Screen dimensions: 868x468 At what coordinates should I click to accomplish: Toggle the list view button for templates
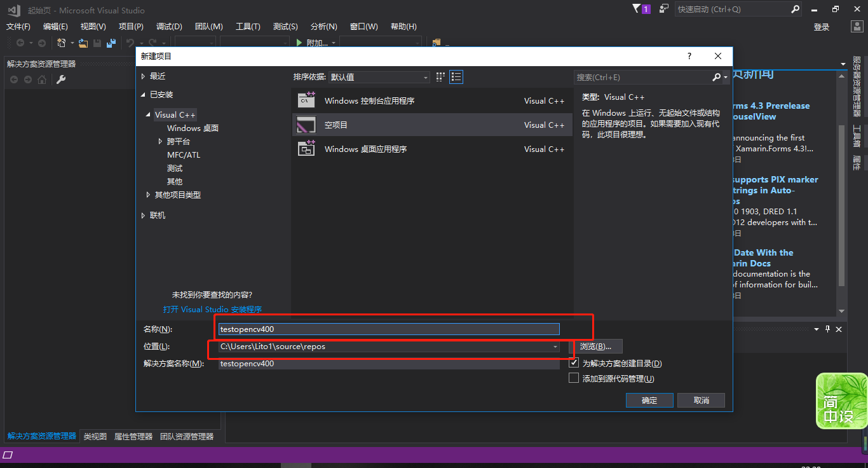455,76
